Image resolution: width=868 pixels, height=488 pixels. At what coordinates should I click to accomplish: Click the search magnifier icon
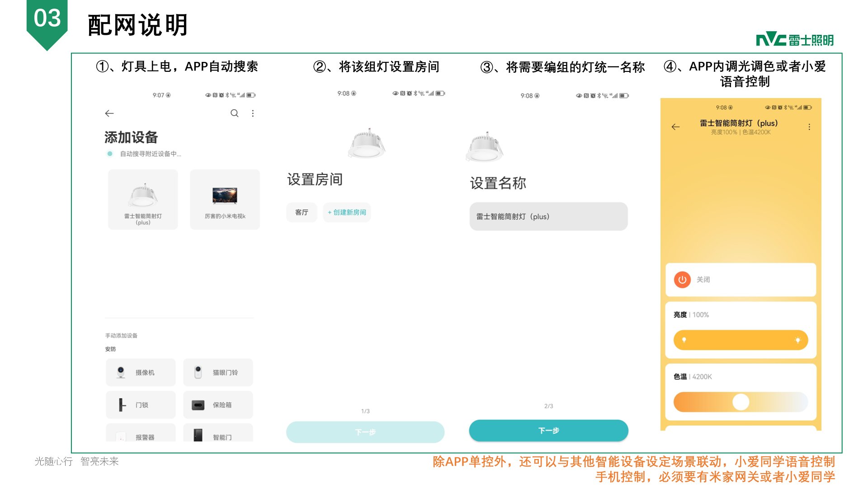click(x=234, y=113)
